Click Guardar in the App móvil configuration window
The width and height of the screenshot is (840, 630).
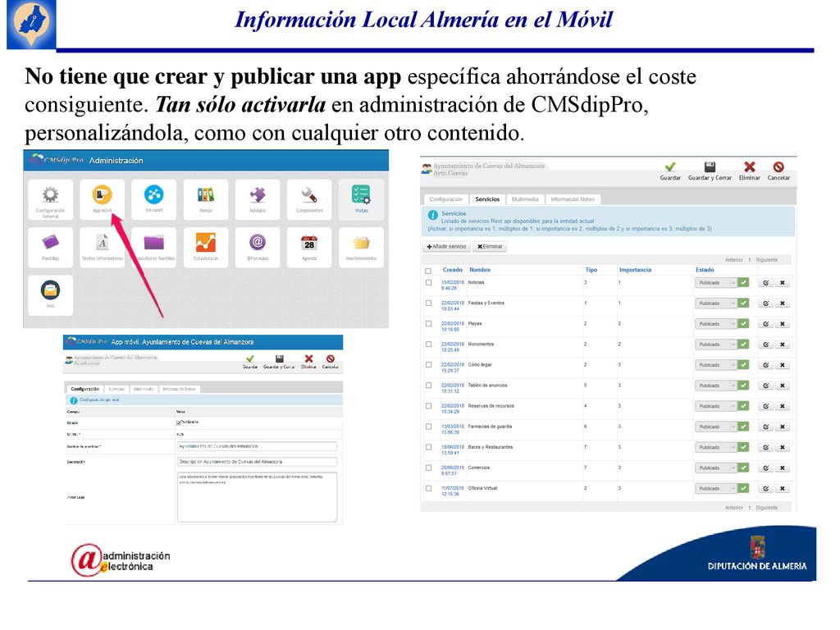point(250,362)
